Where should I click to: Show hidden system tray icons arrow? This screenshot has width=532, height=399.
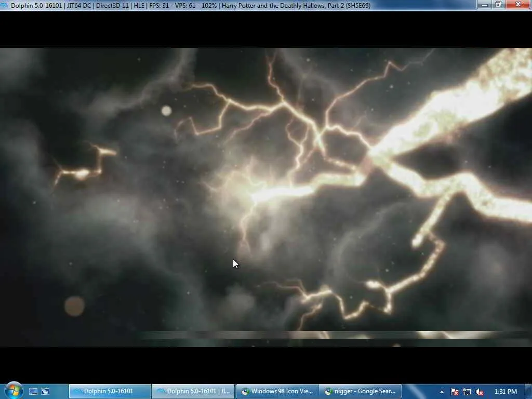(442, 392)
